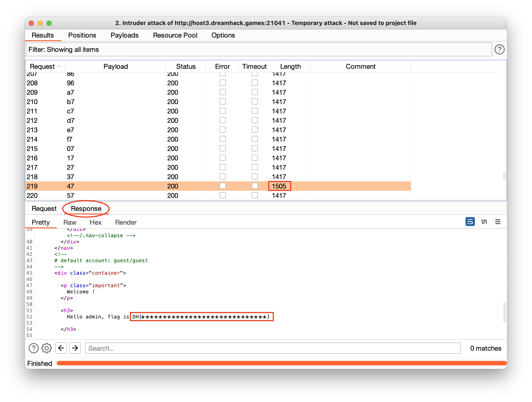
Task: Click the search help icon at the bottom left
Action: click(33, 348)
